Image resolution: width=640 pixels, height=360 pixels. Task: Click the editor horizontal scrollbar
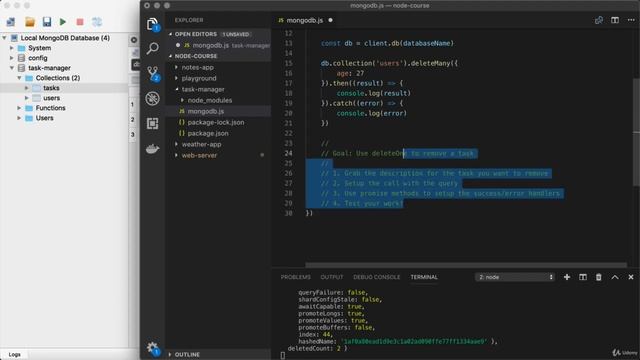tap(466, 265)
